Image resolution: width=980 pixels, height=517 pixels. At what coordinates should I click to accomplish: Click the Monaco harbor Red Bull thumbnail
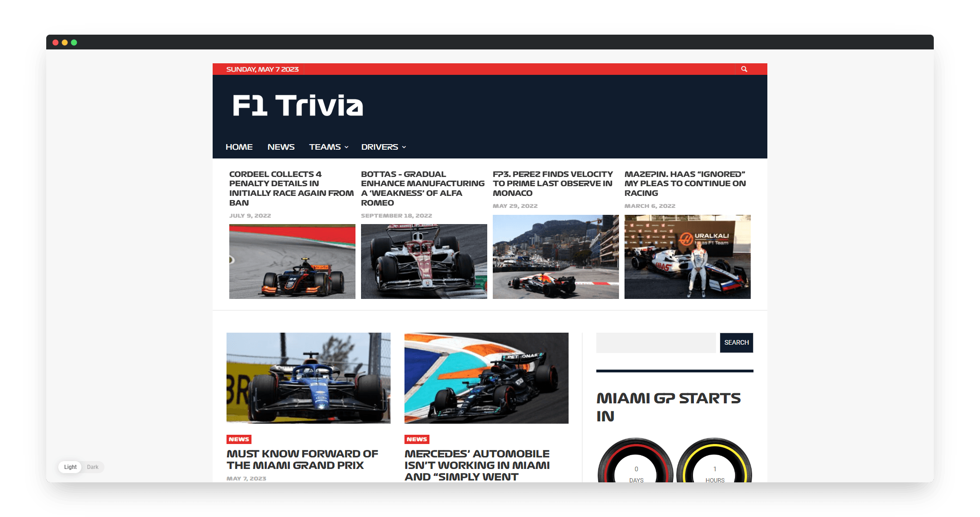click(556, 257)
